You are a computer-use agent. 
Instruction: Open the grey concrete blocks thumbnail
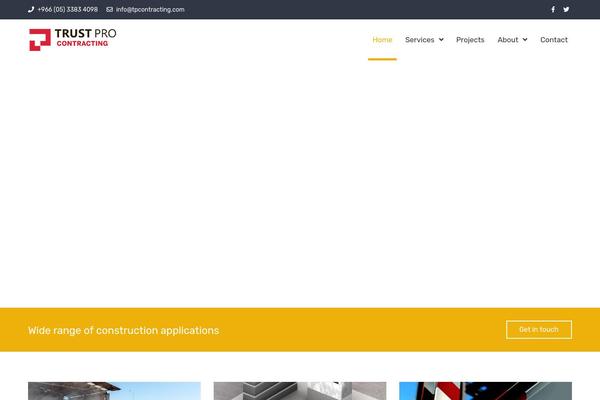coord(300,391)
